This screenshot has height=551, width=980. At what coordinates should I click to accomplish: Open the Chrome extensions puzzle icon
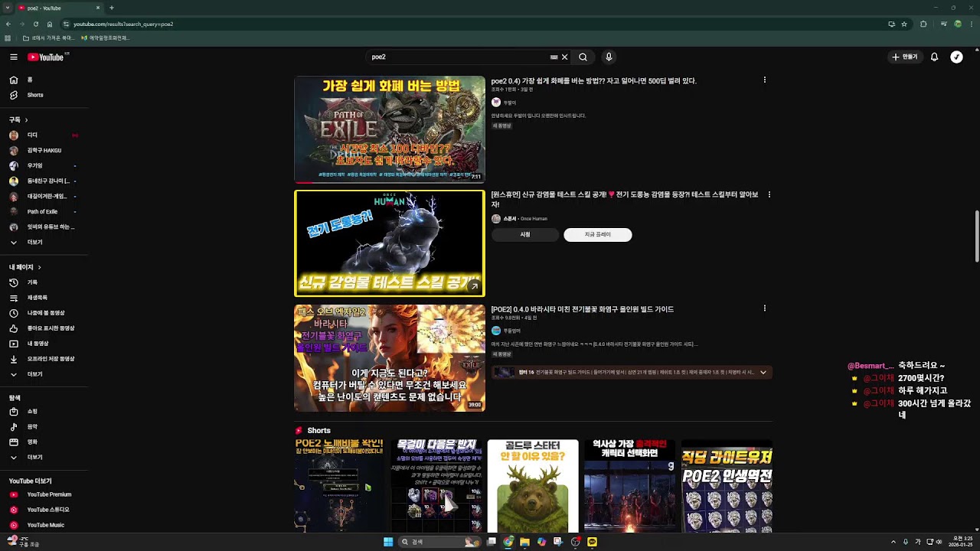point(923,24)
